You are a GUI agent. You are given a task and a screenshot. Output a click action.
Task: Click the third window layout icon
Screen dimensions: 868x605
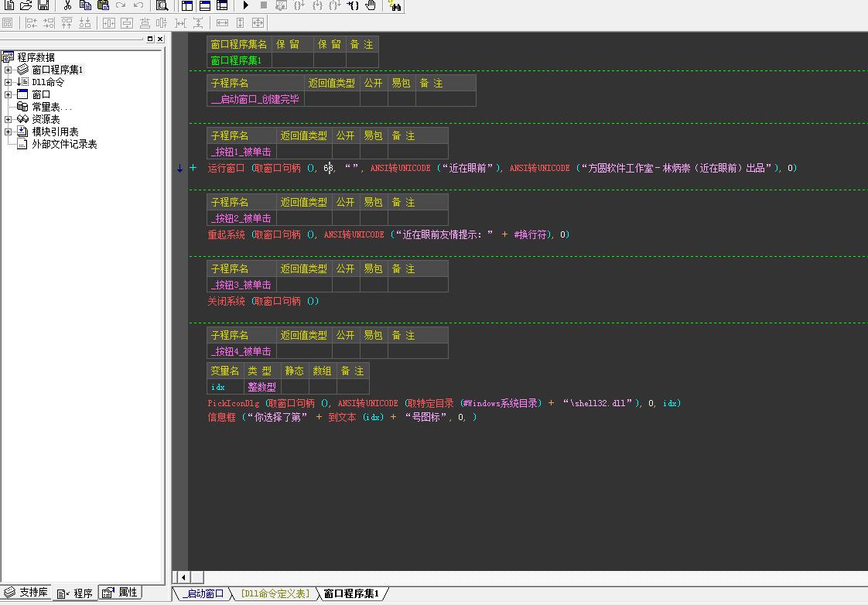(x=222, y=5)
